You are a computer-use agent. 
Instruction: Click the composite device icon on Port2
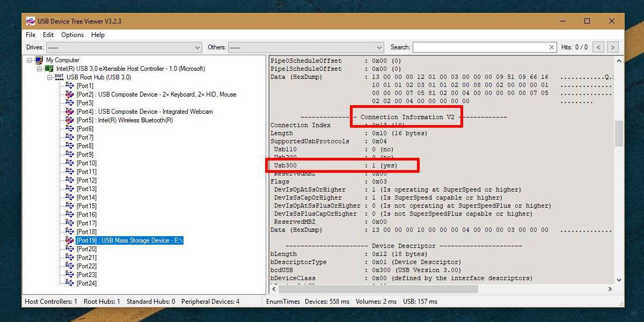pyautogui.click(x=70, y=94)
